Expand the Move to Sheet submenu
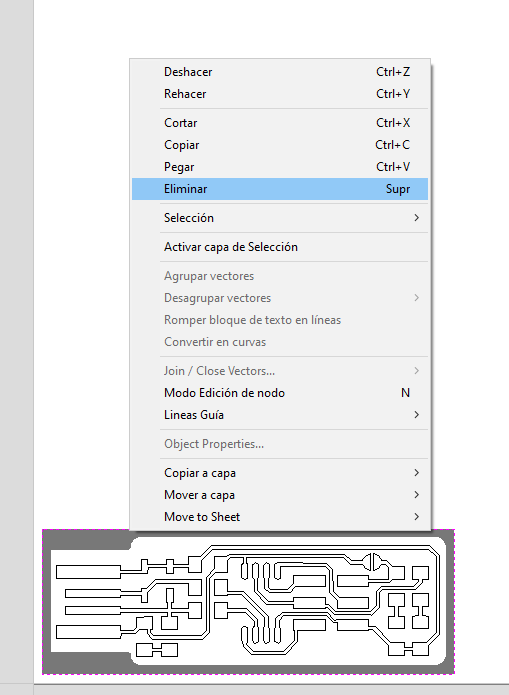Viewport: 509px width, 695px height. 280,517
